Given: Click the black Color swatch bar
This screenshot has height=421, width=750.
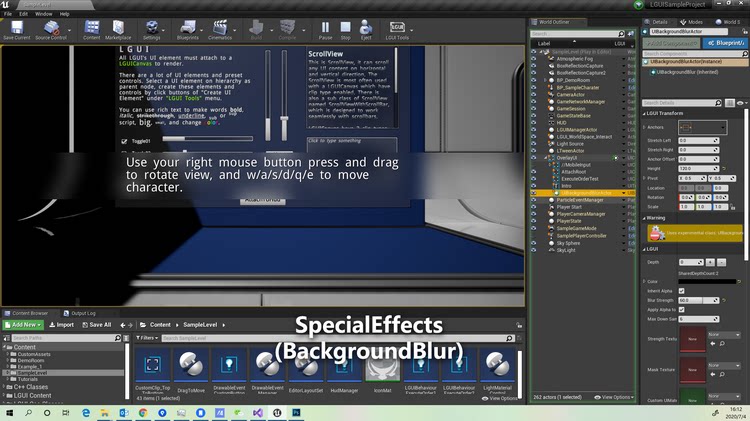Looking at the screenshot, I should point(707,281).
